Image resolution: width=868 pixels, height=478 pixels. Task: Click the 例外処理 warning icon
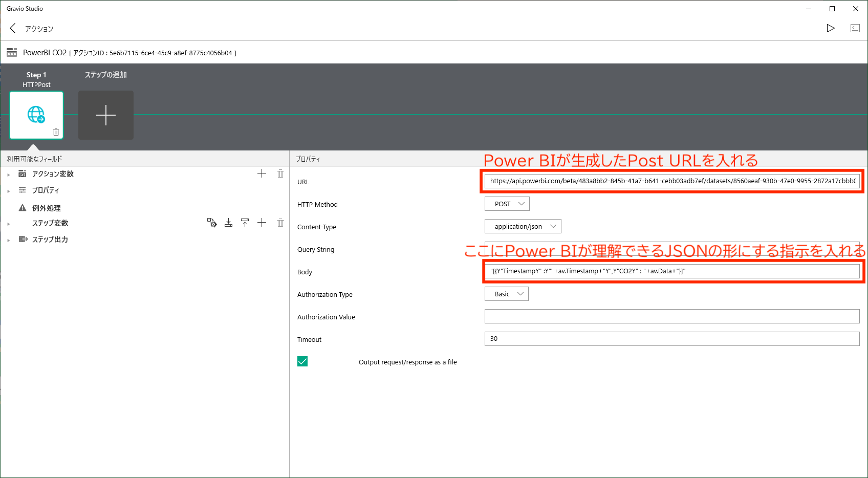tap(23, 208)
